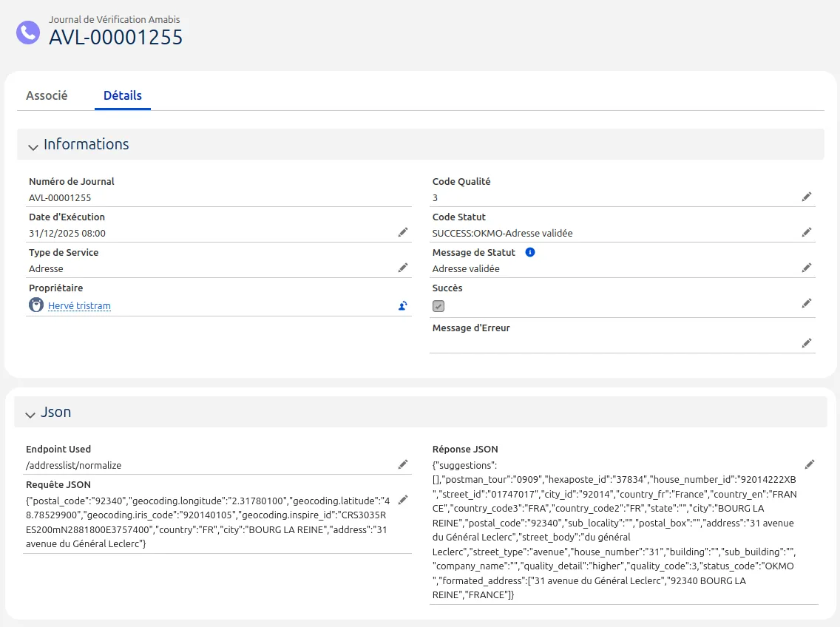The height and width of the screenshot is (627, 840).
Task: Change owner icon next to Hervé tristram
Action: 403,305
